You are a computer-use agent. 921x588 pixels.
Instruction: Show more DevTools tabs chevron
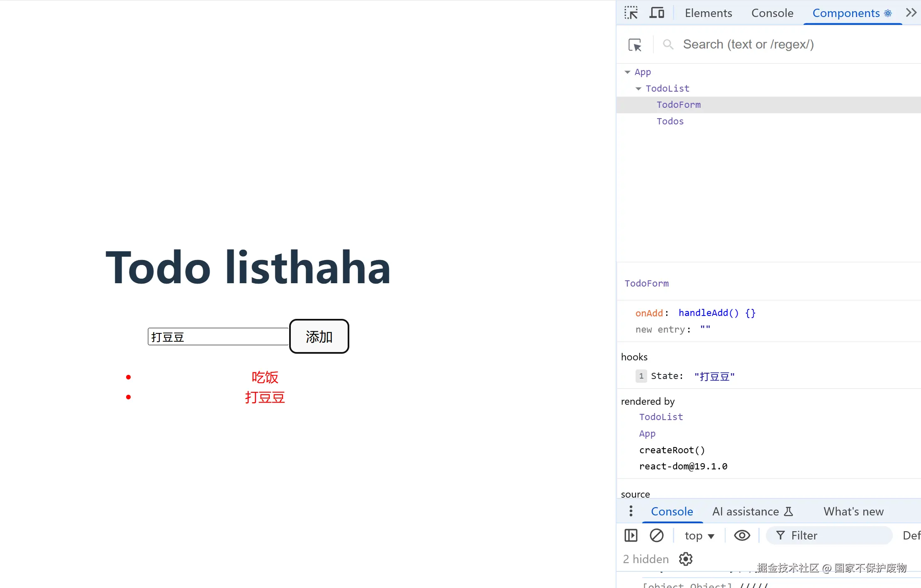911,13
